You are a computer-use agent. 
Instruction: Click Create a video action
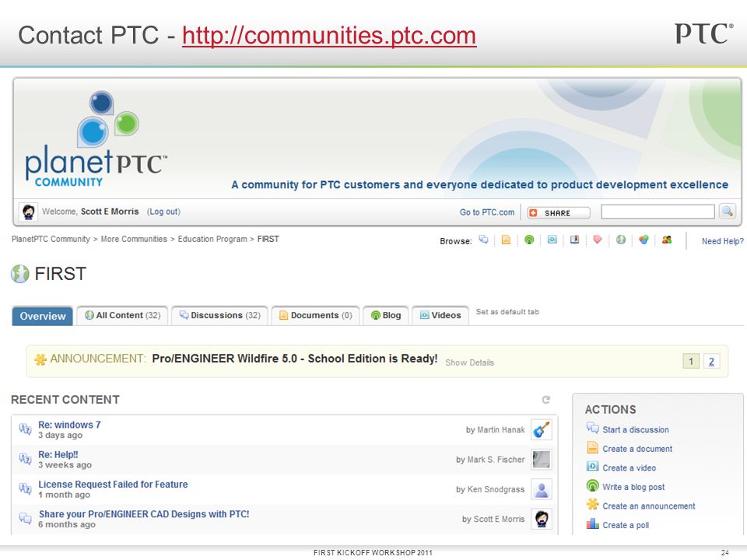[x=629, y=467]
